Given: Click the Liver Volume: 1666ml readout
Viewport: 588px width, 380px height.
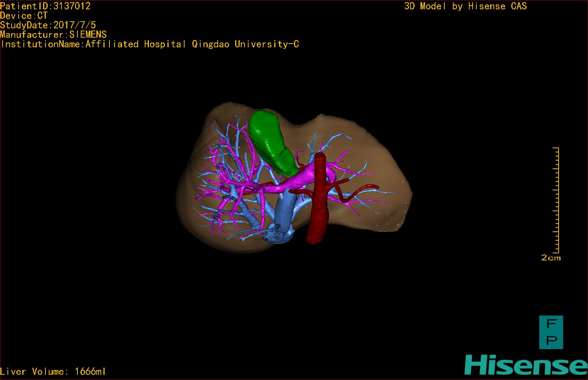Looking at the screenshot, I should click(53, 371).
